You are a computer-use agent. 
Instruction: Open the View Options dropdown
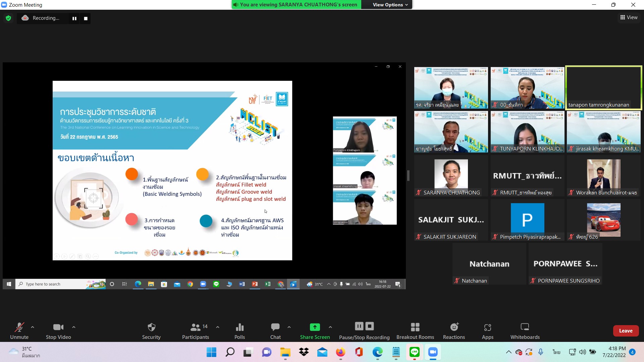click(390, 5)
